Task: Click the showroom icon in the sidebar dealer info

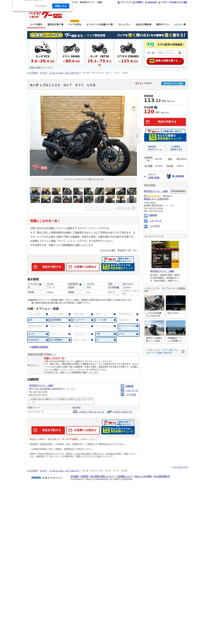Action: click(x=146, y=221)
